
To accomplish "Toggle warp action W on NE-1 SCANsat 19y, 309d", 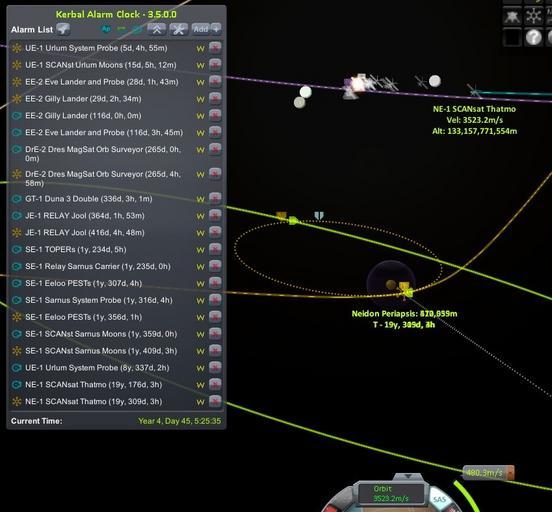I will click(x=200, y=402).
